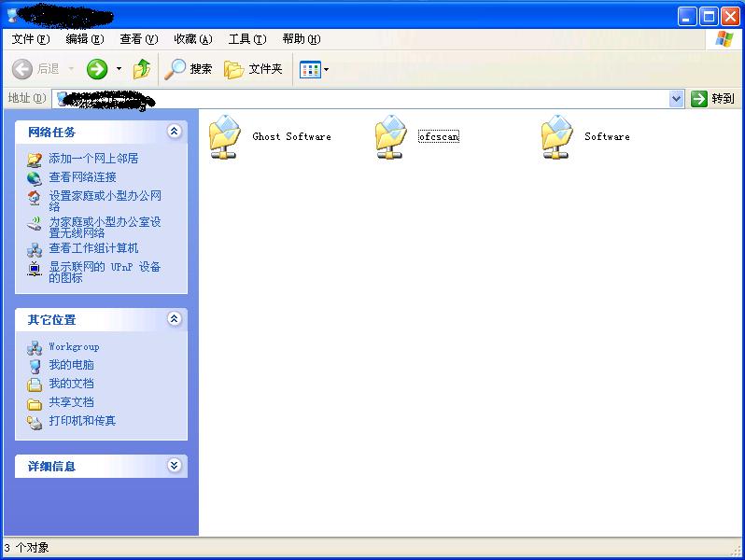The image size is (745, 560).
Task: Click the 为家庭或小型办公室设置无线网络 link
Action: (x=105, y=227)
